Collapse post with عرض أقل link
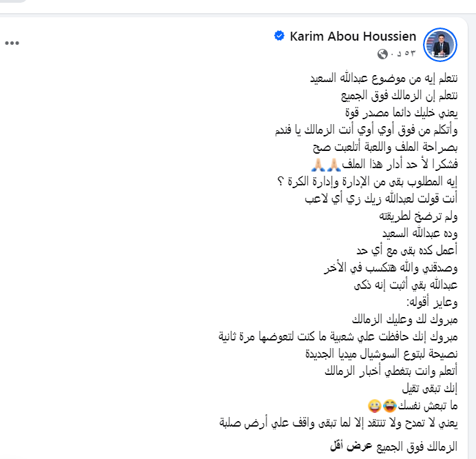The width and height of the screenshot is (476, 459). pos(351,446)
